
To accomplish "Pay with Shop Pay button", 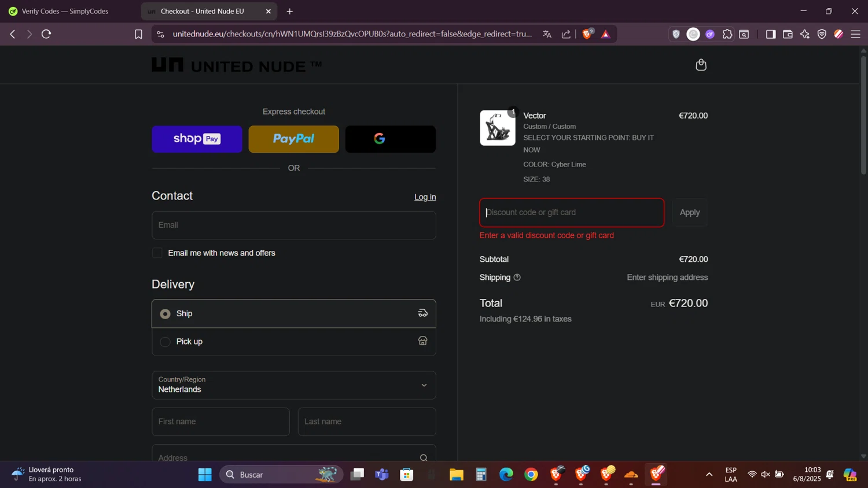I will (x=197, y=139).
